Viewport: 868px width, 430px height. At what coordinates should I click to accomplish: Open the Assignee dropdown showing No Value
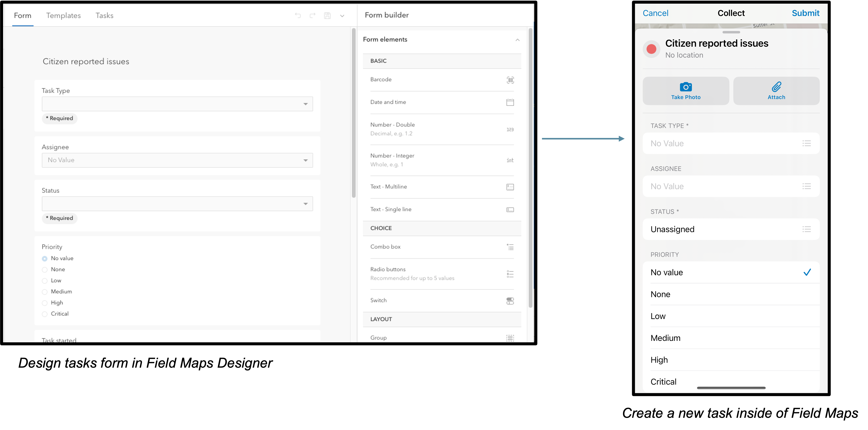177,160
